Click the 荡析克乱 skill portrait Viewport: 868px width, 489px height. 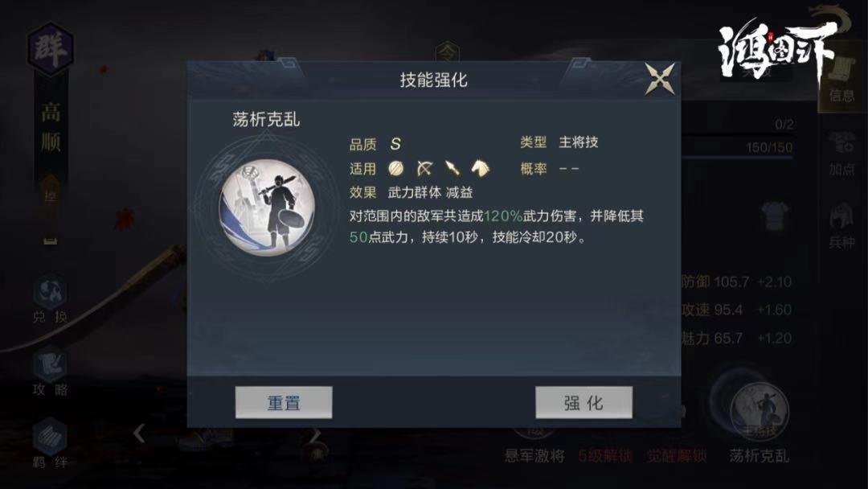tap(268, 208)
